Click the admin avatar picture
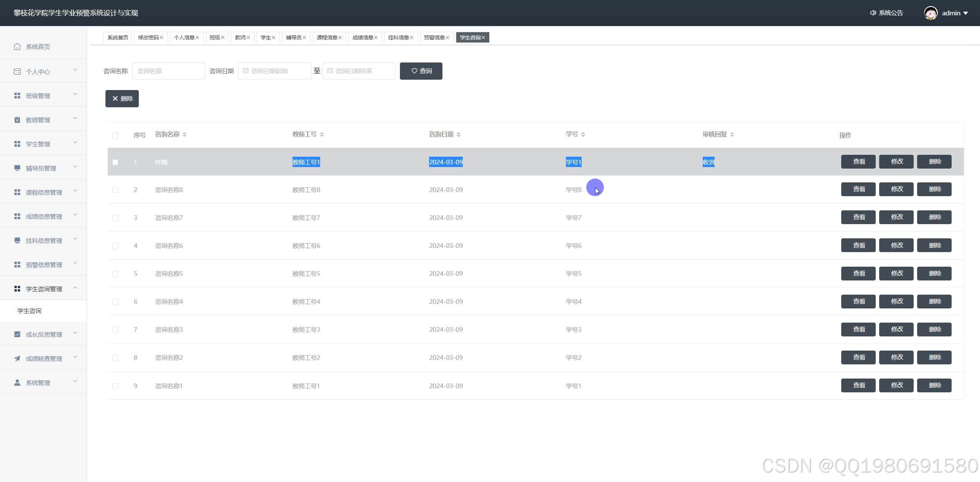 coord(931,13)
